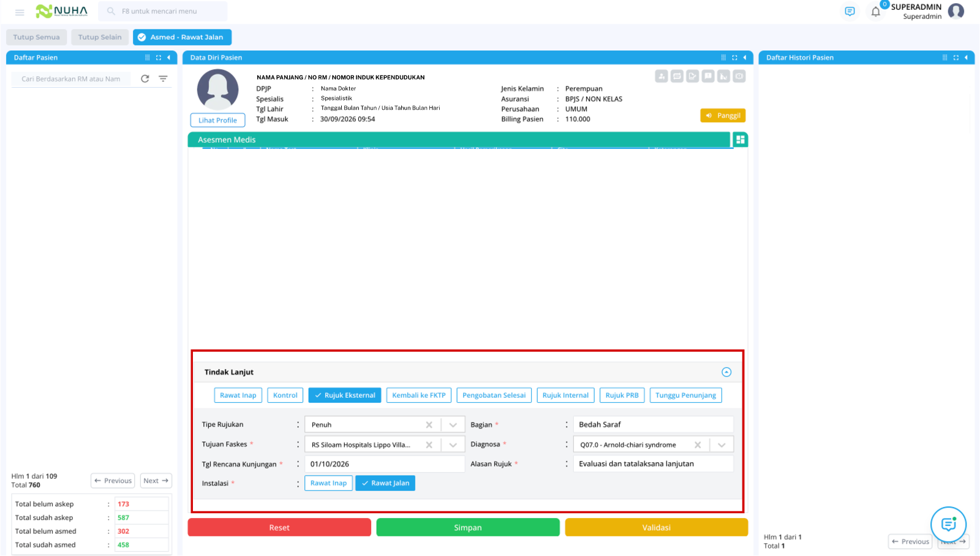This screenshot has height=556, width=980.
Task: Click the Panggil call button
Action: 723,115
